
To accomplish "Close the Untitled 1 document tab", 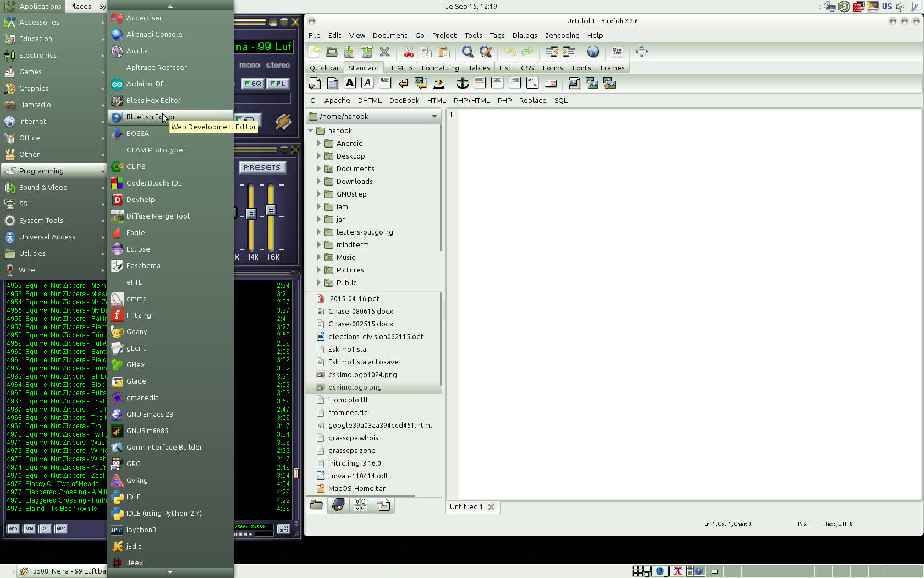I will 491,507.
